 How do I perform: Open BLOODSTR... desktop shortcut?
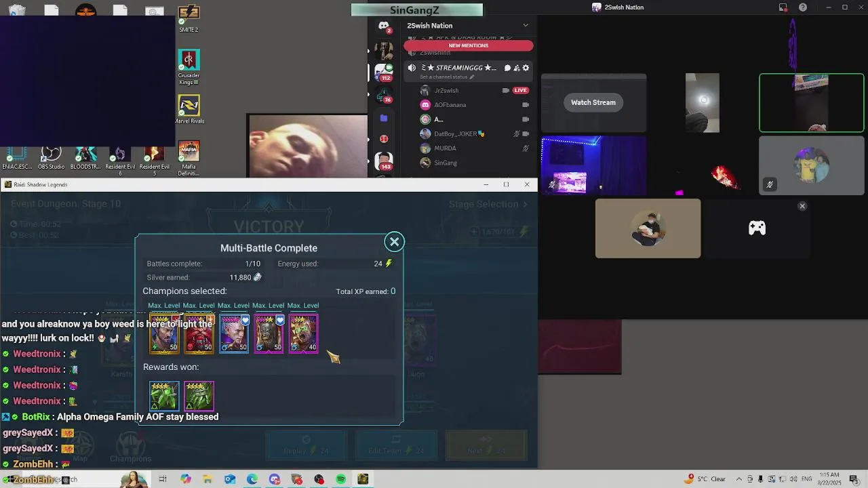tap(85, 158)
